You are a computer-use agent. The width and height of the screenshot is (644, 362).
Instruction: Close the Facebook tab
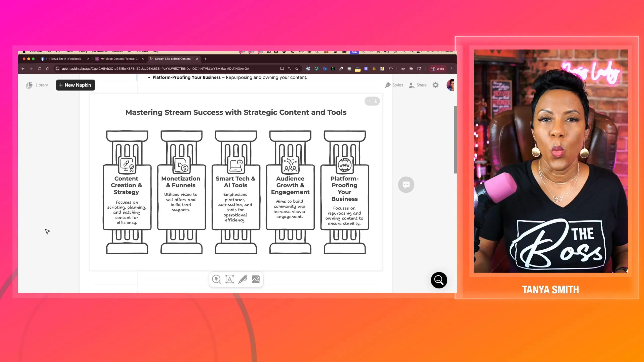click(x=88, y=59)
